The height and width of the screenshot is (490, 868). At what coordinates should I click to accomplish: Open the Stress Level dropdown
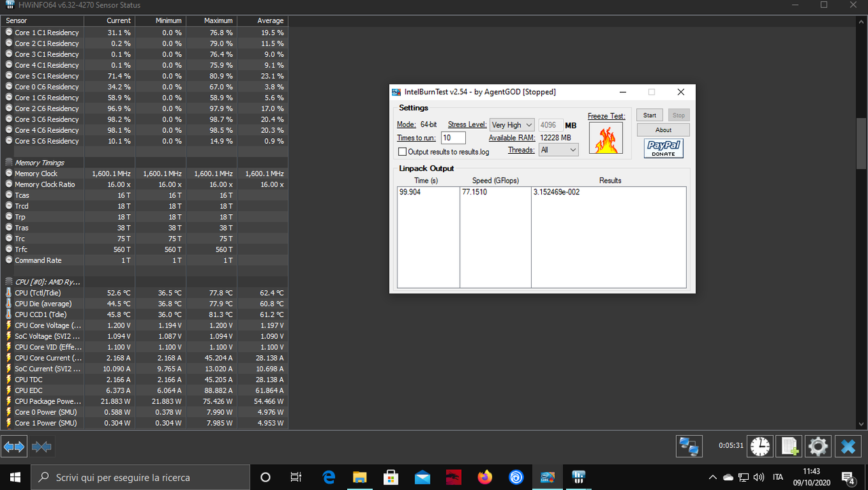(511, 125)
